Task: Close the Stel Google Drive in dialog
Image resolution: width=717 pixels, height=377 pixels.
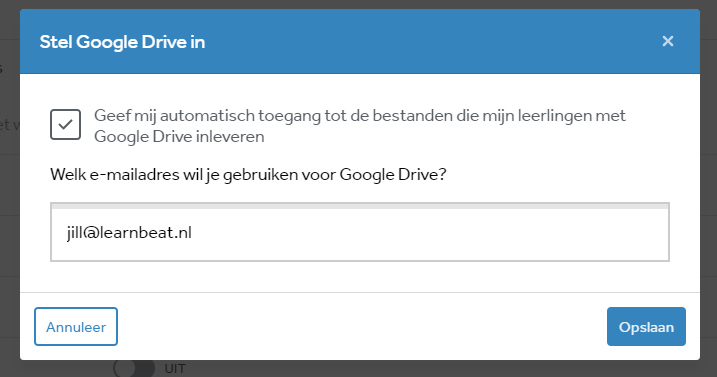Action: 668,41
